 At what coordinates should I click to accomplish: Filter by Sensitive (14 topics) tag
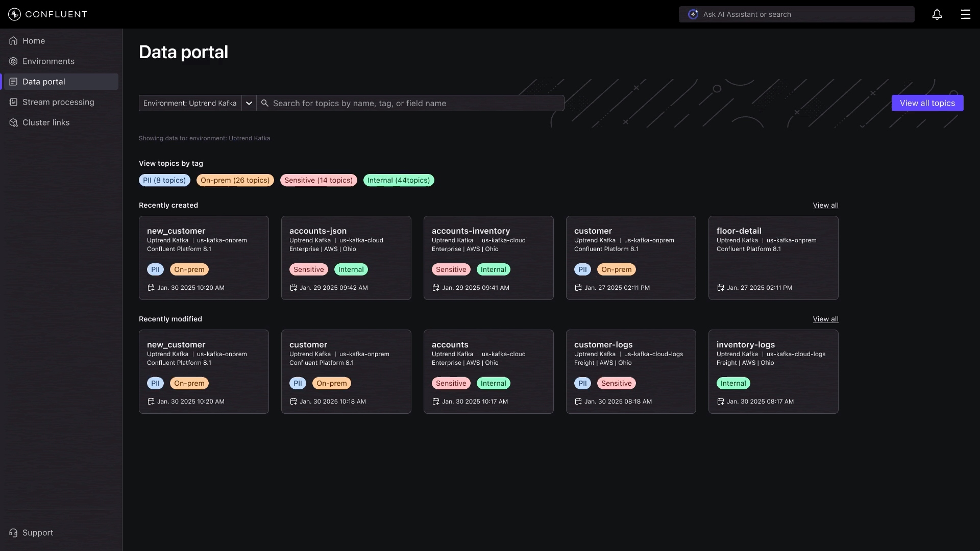[318, 180]
